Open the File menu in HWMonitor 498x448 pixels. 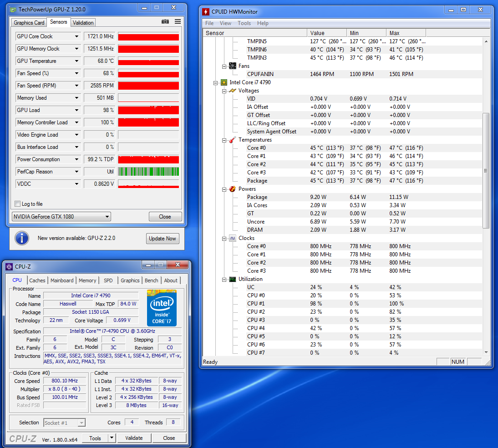point(209,23)
